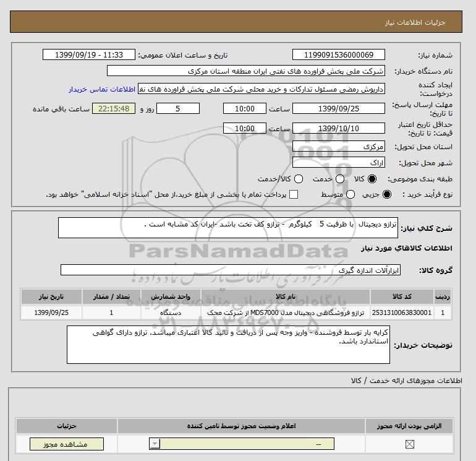This screenshot has width=476, height=461.
Task: Click the گروه کالا field ابزارآلات اندازه گیری
Action: click(x=231, y=270)
